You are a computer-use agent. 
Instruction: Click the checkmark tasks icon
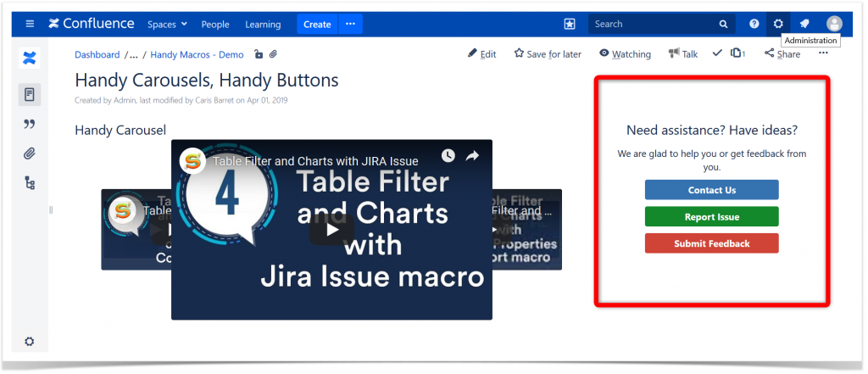(x=717, y=53)
